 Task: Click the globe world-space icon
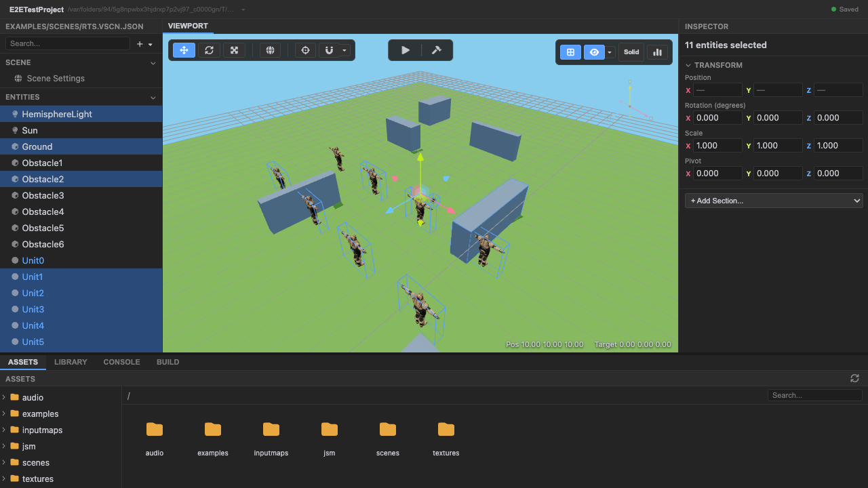click(270, 50)
